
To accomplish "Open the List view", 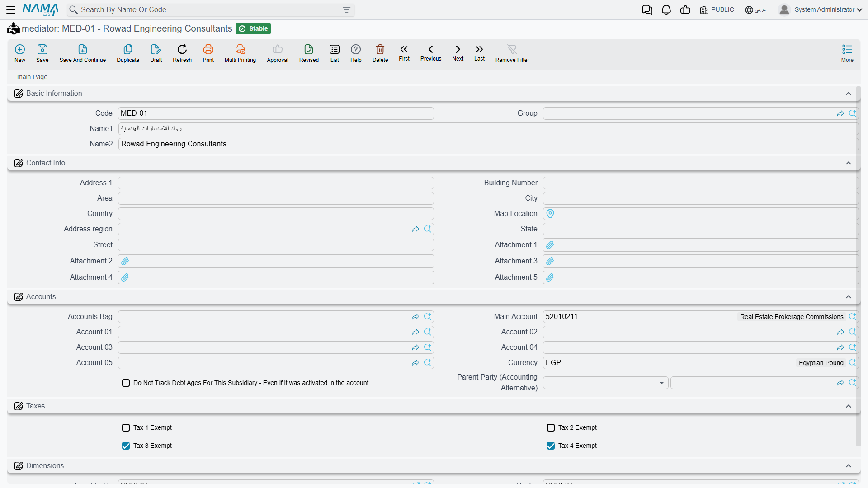I will pyautogui.click(x=335, y=53).
